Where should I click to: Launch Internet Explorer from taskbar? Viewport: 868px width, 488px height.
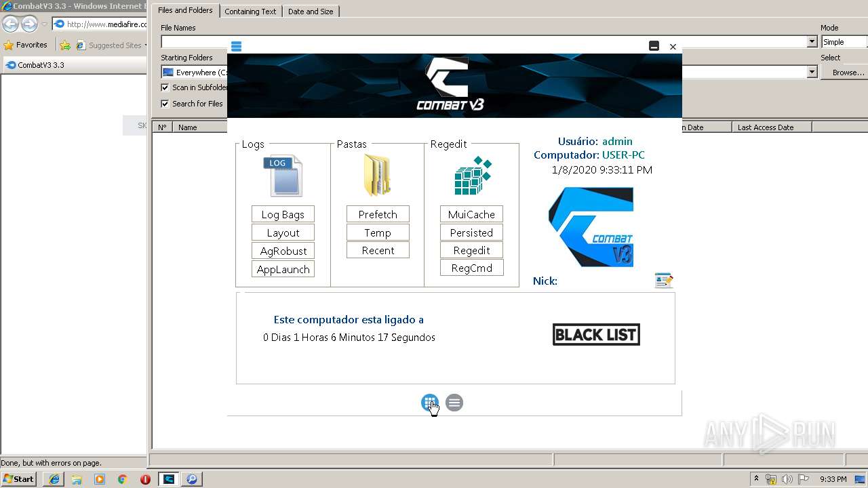tap(54, 479)
